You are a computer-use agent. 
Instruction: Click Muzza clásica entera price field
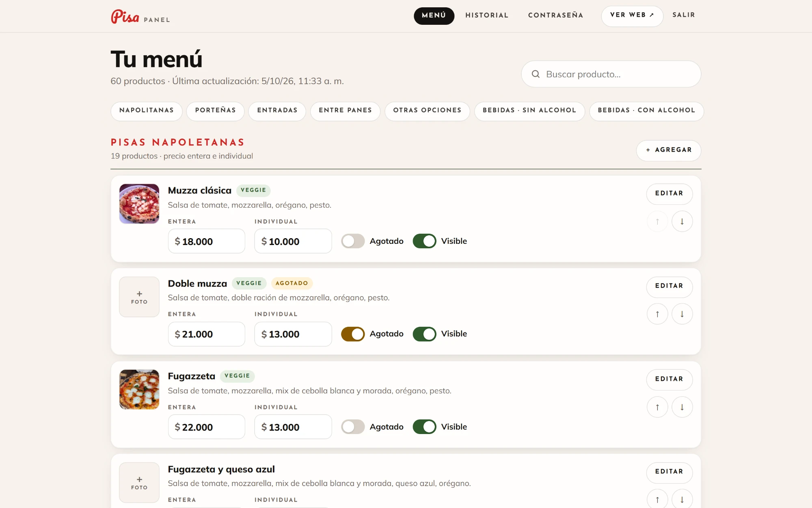click(206, 241)
